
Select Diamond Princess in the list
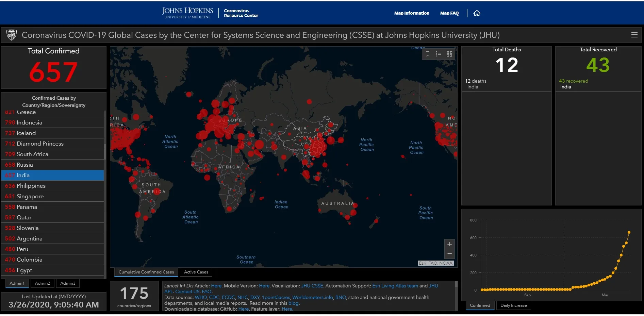(x=53, y=144)
